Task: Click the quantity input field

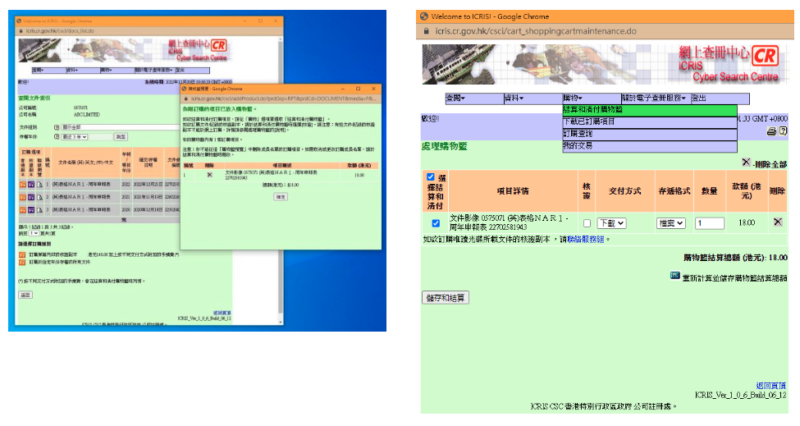Action: point(709,223)
